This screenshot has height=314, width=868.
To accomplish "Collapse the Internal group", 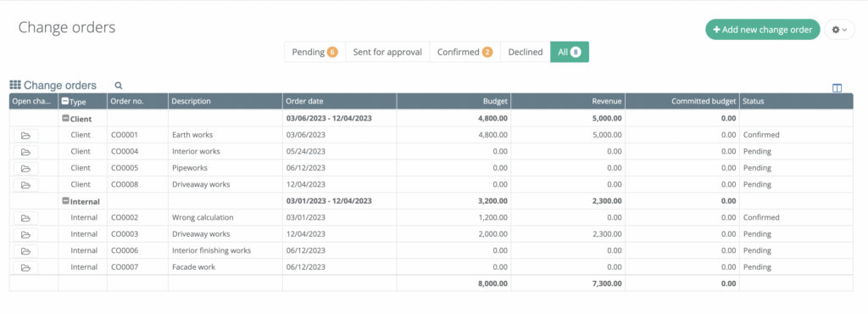I will (x=65, y=201).
